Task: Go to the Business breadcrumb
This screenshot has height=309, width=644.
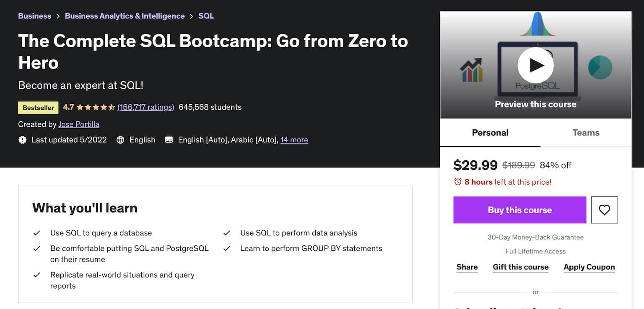Action: [34, 16]
